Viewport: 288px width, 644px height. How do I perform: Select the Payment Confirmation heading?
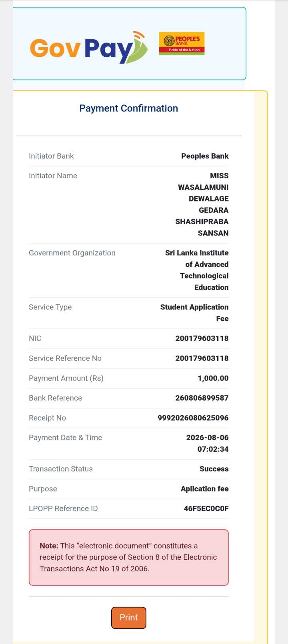pyautogui.click(x=129, y=108)
